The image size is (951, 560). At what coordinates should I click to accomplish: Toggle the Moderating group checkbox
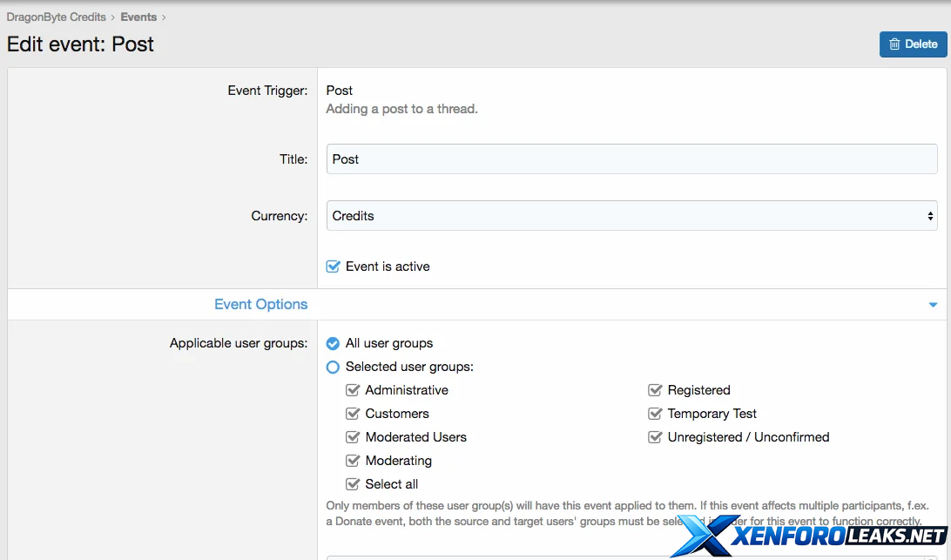click(353, 461)
